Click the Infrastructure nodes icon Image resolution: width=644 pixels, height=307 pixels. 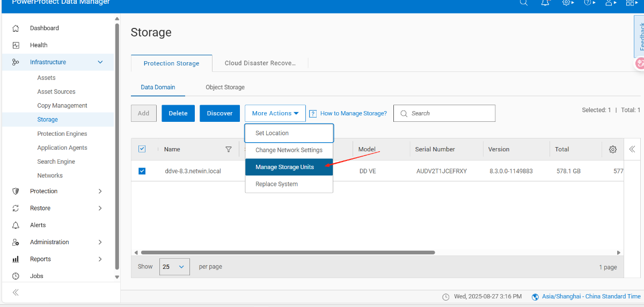(16, 62)
